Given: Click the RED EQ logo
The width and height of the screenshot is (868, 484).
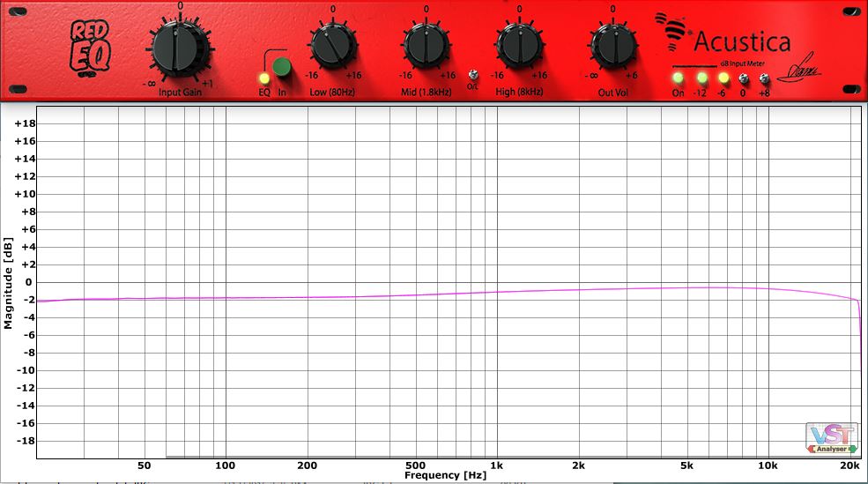Looking at the screenshot, I should click(90, 48).
